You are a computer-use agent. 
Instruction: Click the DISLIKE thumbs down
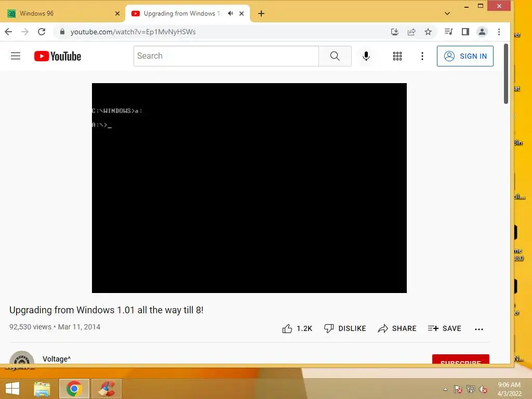click(345, 328)
